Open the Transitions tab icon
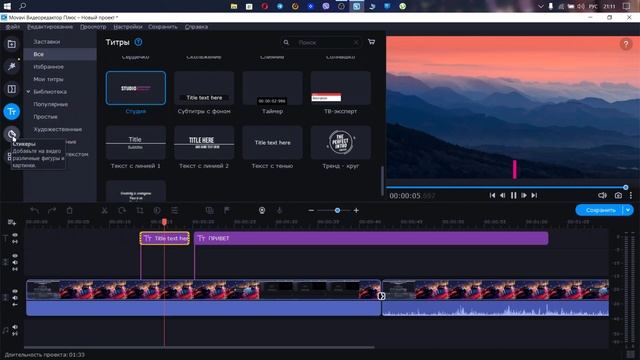Image resolution: width=640 pixels, height=360 pixels. click(x=11, y=89)
